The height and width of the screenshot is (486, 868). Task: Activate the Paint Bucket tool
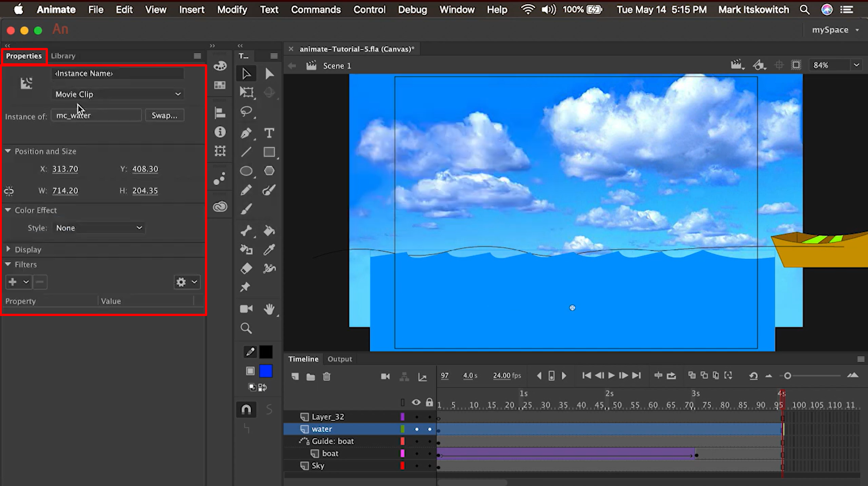pos(270,231)
